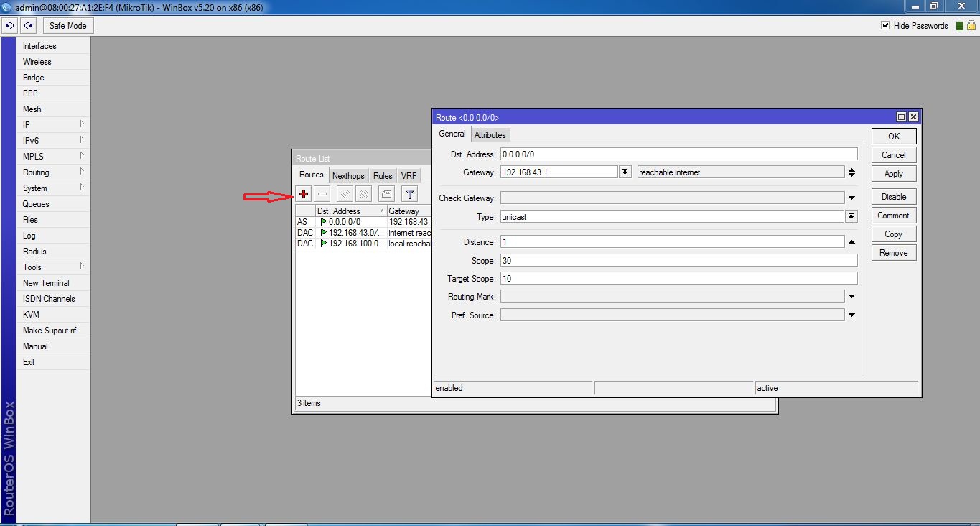The image size is (980, 526).
Task: Click inside the Dst. Address field
Action: [x=646, y=153]
